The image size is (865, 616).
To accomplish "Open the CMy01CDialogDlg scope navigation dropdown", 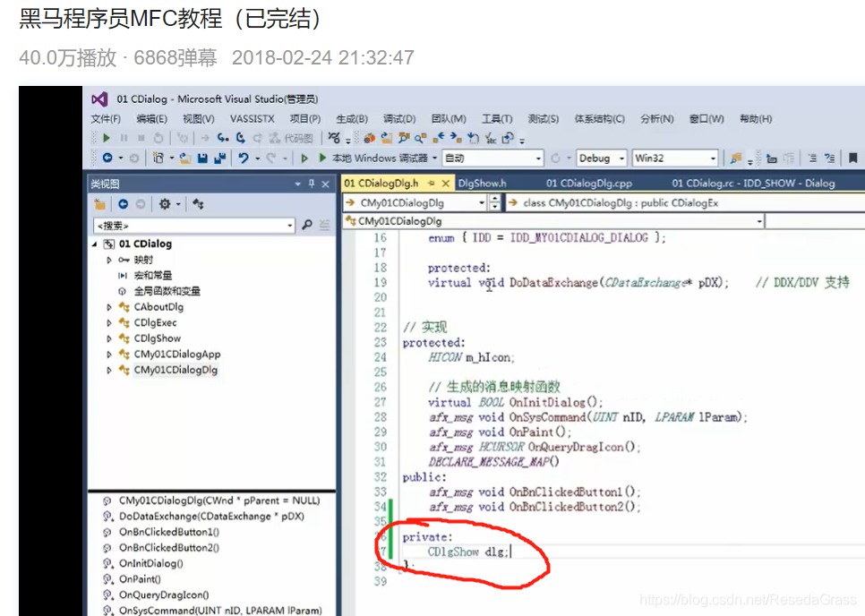I will tap(415, 203).
